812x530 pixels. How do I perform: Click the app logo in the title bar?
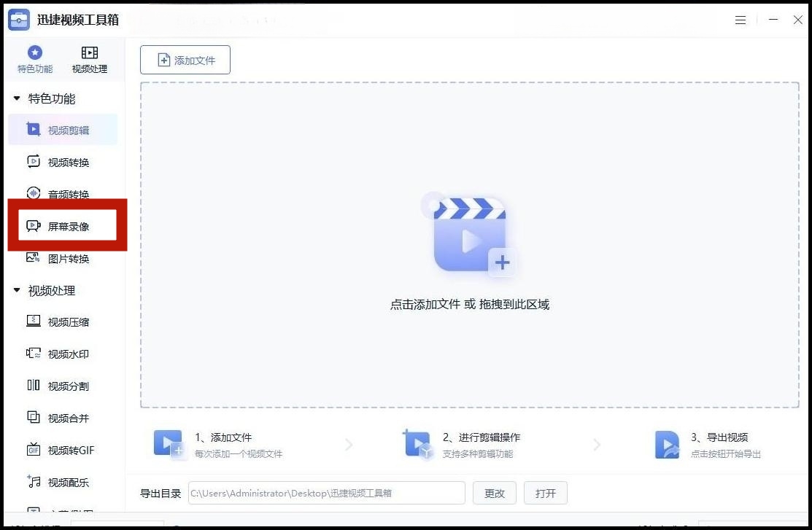point(18,19)
